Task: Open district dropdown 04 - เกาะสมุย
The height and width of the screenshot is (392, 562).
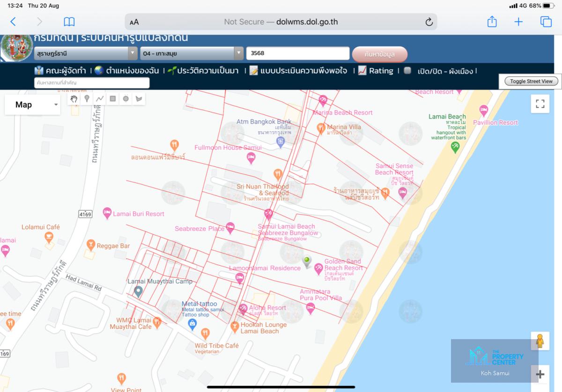Action: (x=192, y=53)
